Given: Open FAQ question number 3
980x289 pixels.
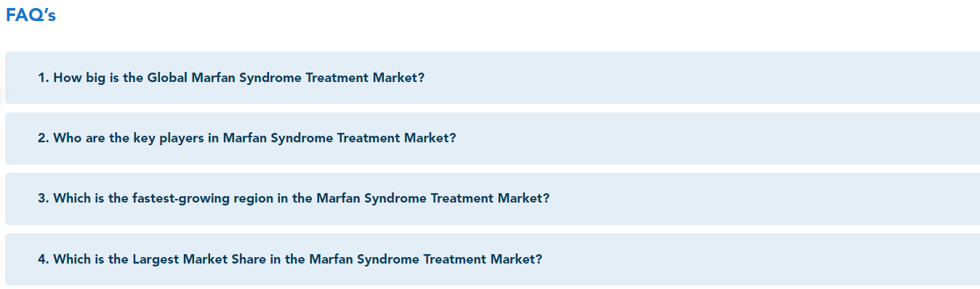Looking at the screenshot, I should click(x=492, y=198).
